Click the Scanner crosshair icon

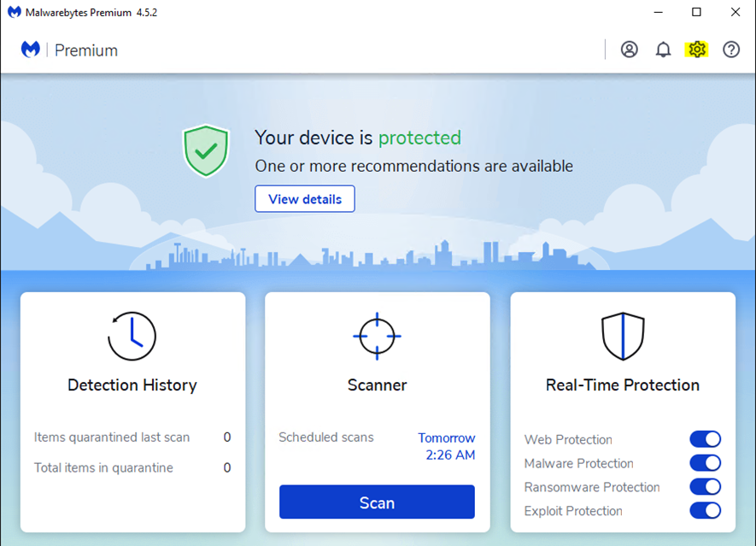pos(377,336)
